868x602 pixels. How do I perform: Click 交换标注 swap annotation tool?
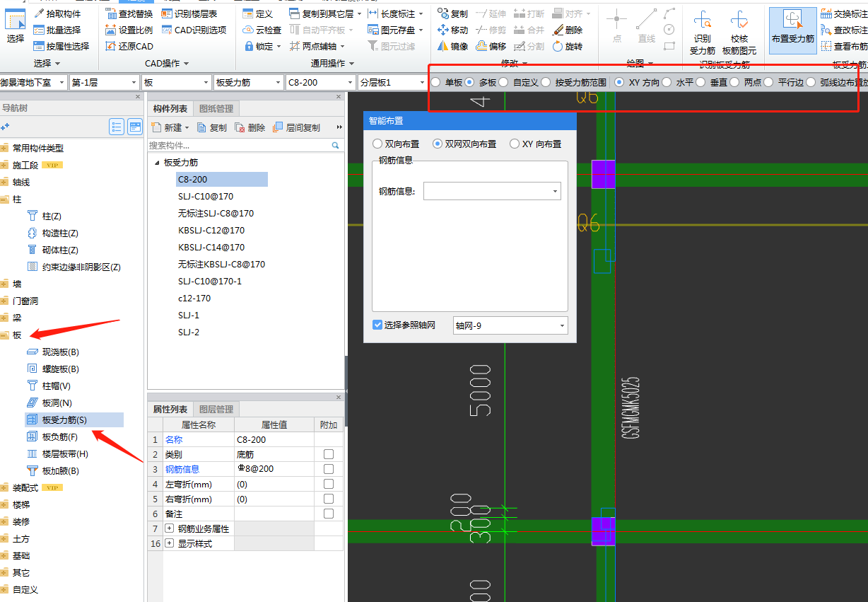844,13
